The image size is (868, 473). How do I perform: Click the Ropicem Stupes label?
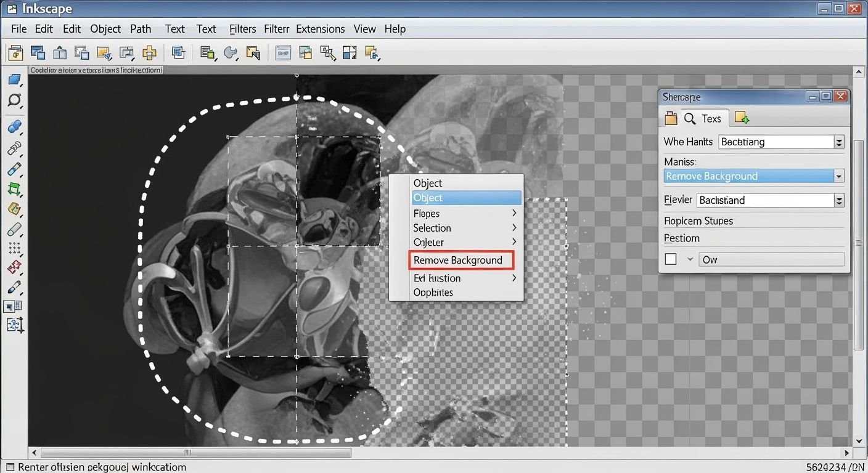(698, 220)
